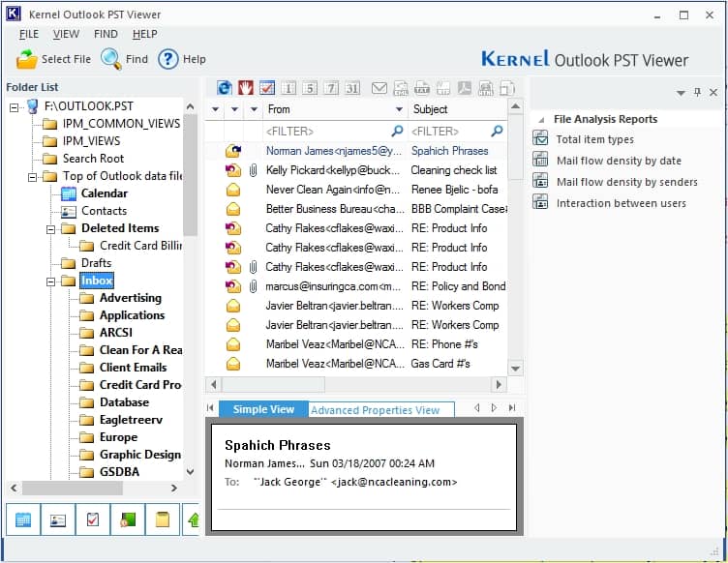The image size is (728, 563).
Task: Select the Drafts folder in tree
Action: tap(96, 263)
